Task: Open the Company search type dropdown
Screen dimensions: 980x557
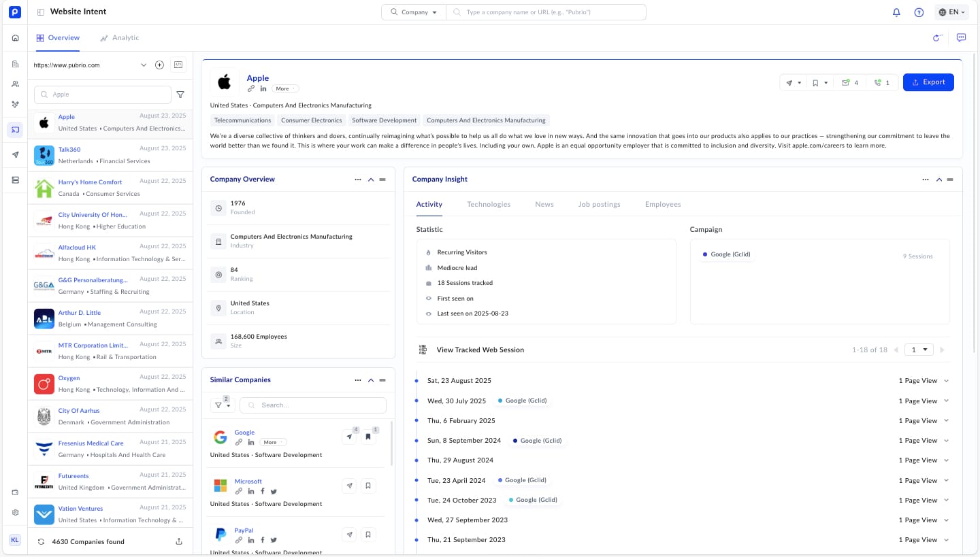Action: point(414,12)
